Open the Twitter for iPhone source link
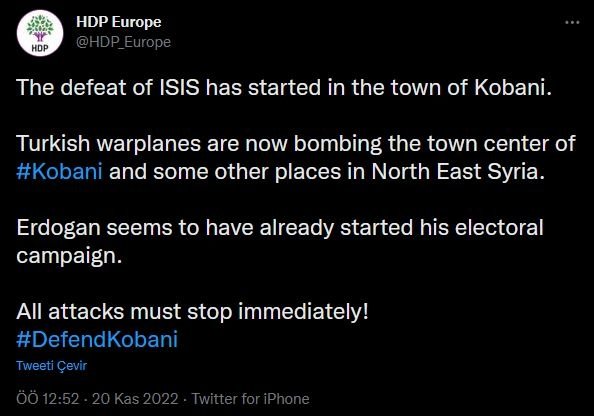594x416 pixels. (x=250, y=399)
